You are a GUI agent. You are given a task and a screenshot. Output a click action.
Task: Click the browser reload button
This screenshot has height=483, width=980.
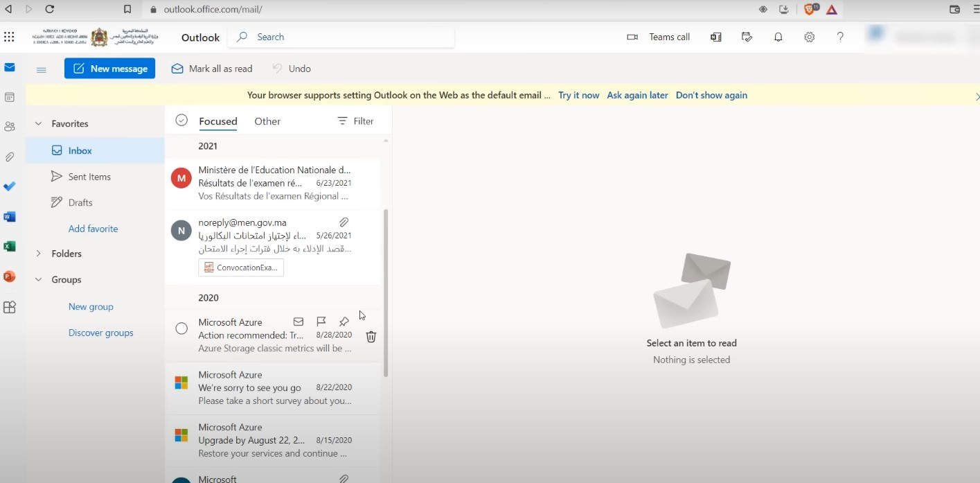[49, 9]
